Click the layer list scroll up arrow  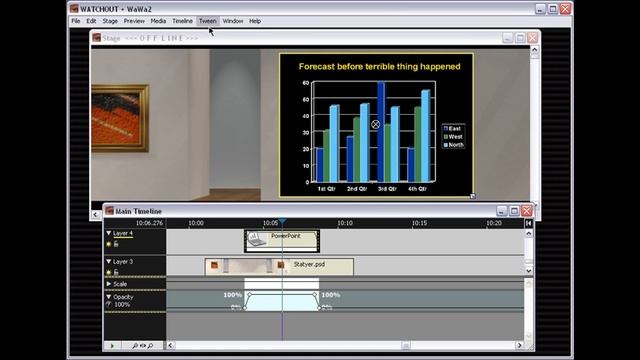coord(529,233)
